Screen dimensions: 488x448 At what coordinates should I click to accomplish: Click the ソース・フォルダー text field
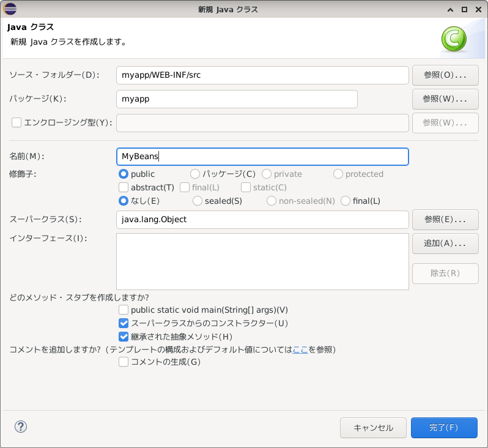point(262,75)
